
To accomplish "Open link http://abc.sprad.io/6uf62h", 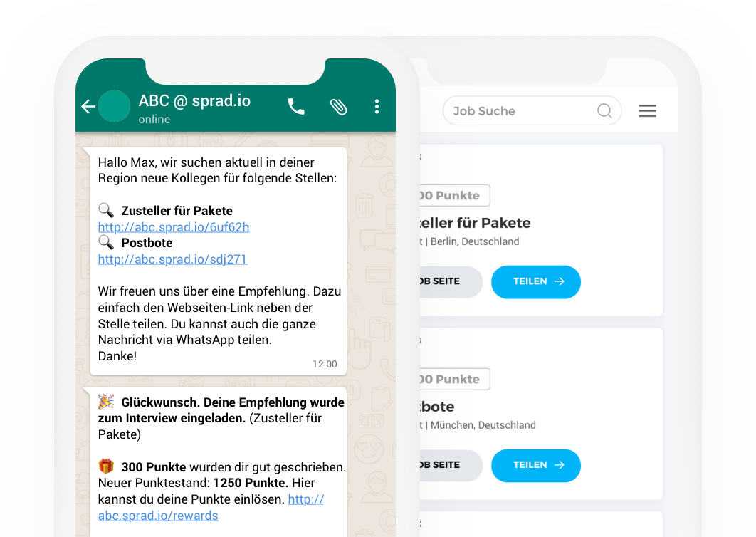I will pos(174,226).
